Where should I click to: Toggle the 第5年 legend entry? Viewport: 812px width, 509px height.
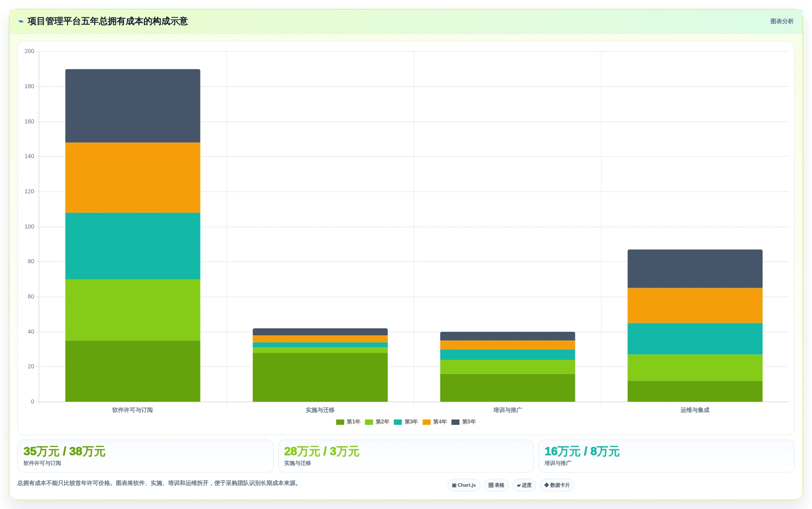tap(463, 422)
